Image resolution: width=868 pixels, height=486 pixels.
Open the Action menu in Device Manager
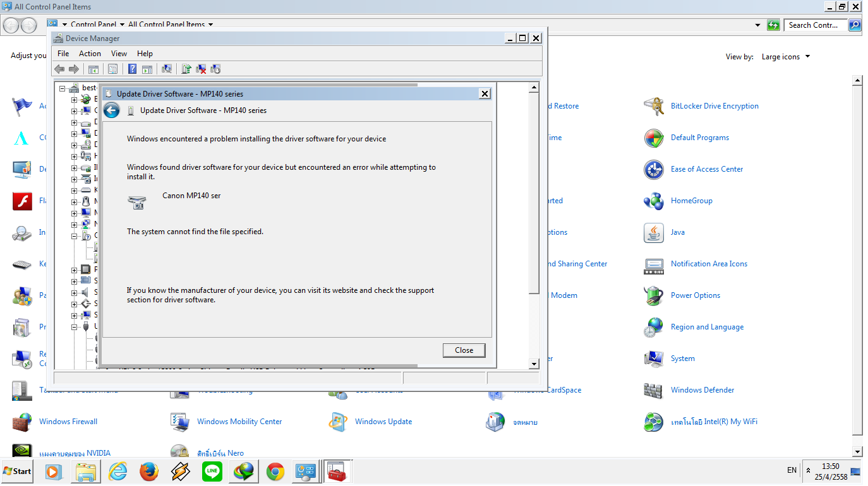point(90,54)
